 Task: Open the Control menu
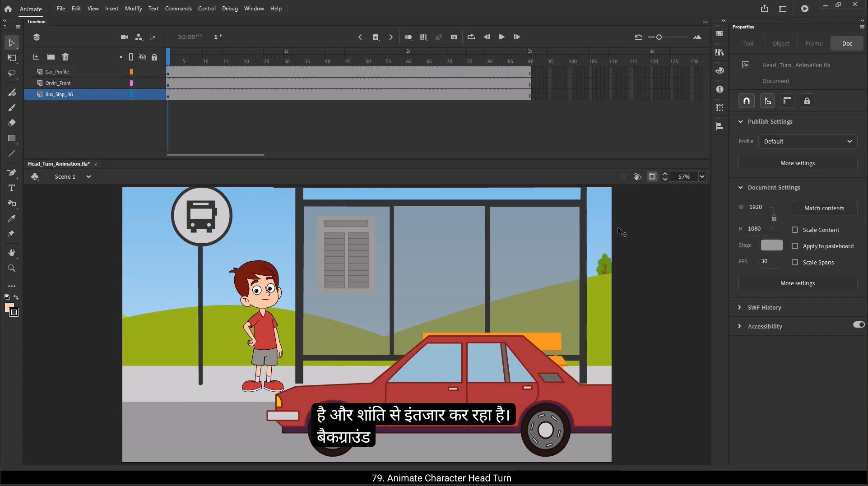(207, 9)
